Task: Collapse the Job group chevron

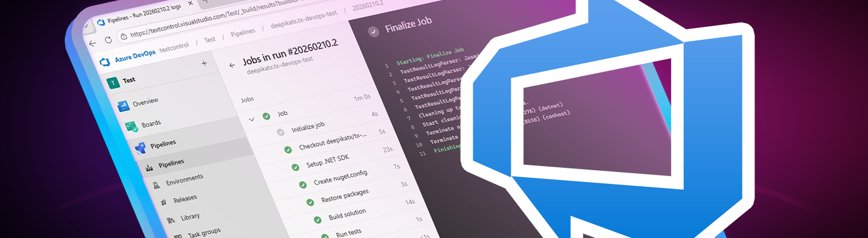Action: coord(251,119)
